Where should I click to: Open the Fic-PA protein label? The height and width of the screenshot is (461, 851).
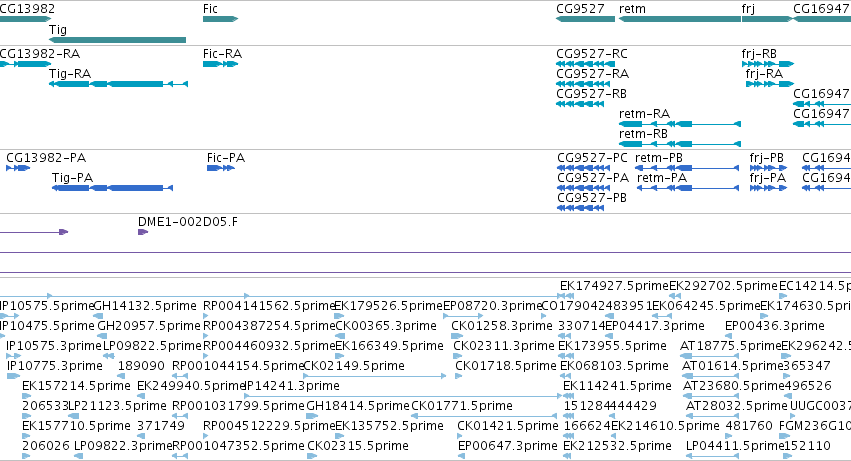[x=226, y=158]
